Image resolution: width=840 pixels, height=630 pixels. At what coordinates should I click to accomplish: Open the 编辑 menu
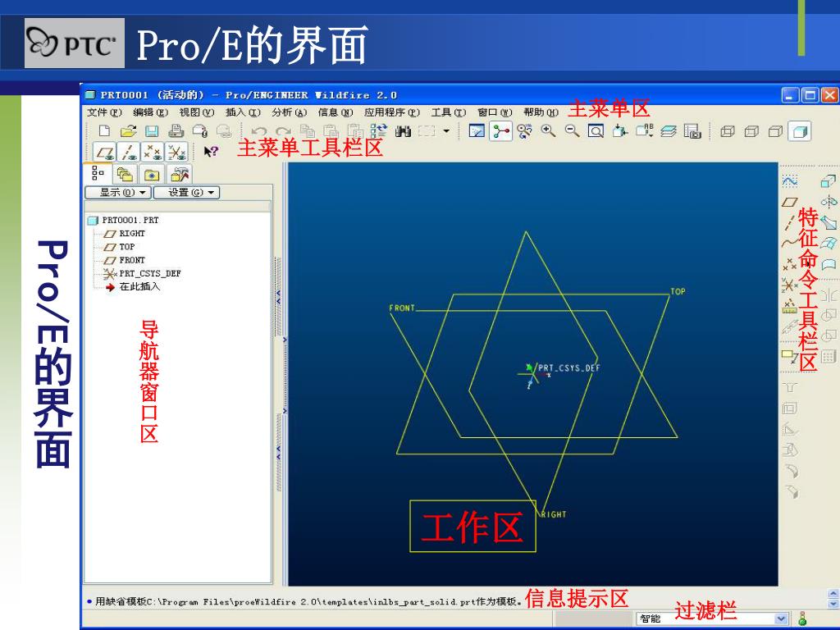click(x=151, y=112)
